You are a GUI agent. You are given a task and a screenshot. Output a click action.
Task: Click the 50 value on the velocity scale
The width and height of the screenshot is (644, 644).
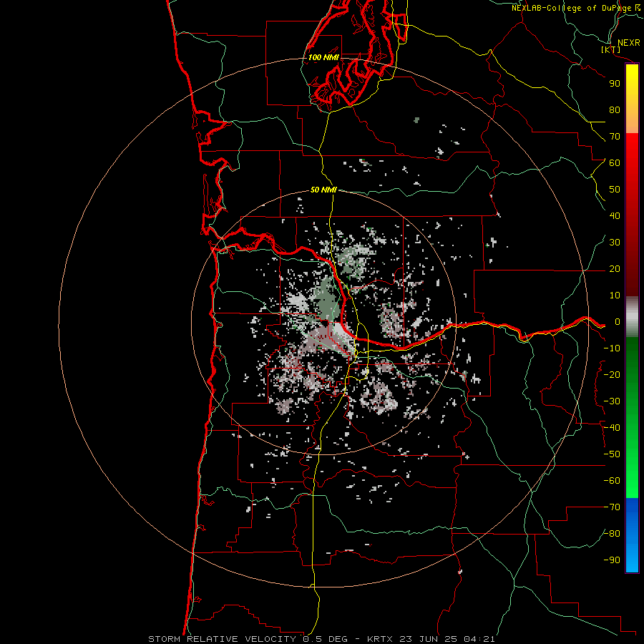(615, 190)
